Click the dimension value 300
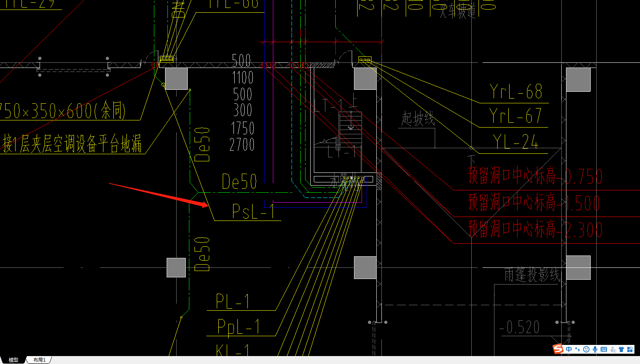The width and height of the screenshot is (640, 364). pos(243,110)
